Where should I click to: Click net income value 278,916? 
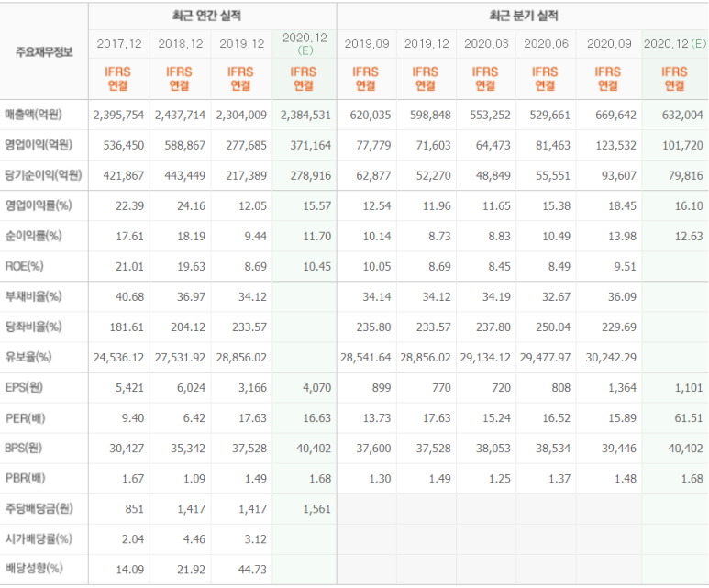coord(311,176)
